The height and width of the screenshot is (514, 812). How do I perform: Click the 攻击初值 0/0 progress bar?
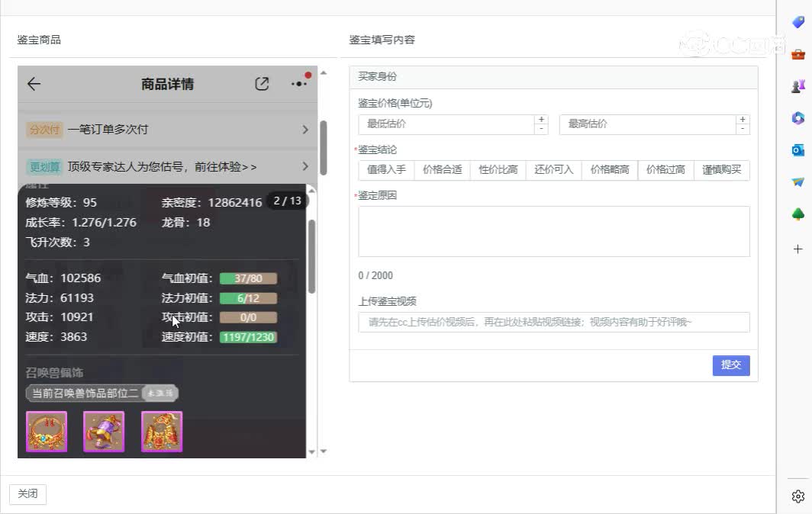[248, 318]
